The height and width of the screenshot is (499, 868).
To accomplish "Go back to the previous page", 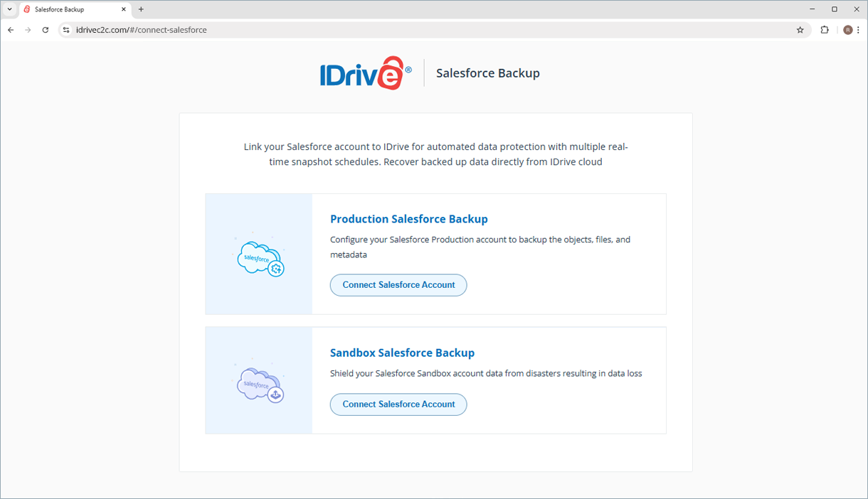I will click(11, 30).
